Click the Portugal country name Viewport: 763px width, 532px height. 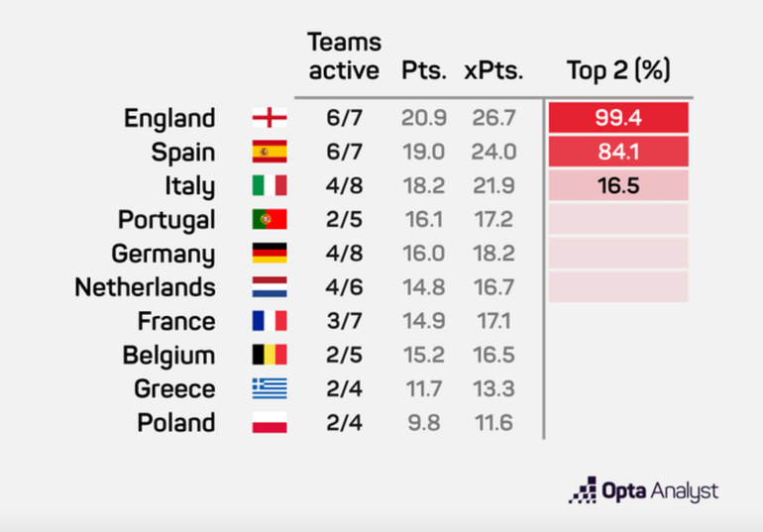[166, 220]
